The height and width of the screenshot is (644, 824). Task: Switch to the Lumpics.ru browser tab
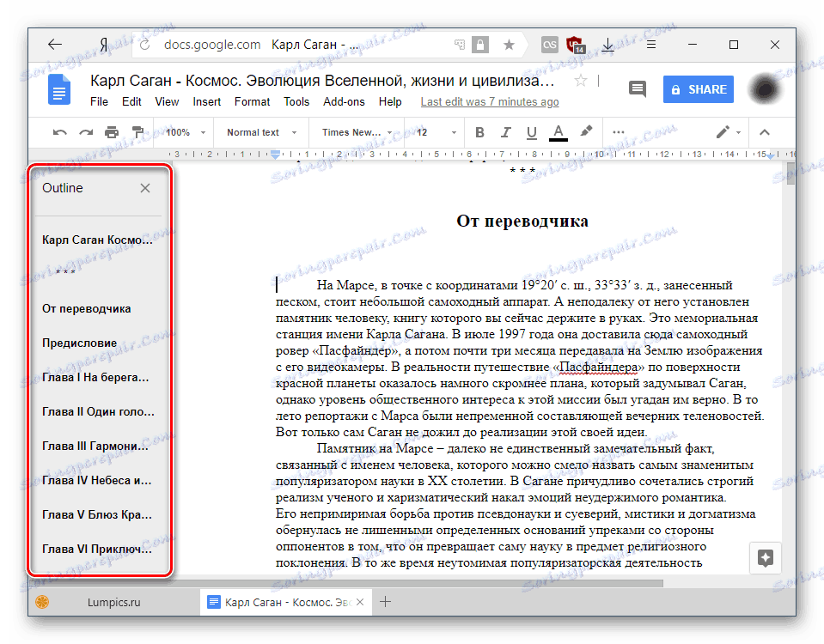[x=113, y=602]
